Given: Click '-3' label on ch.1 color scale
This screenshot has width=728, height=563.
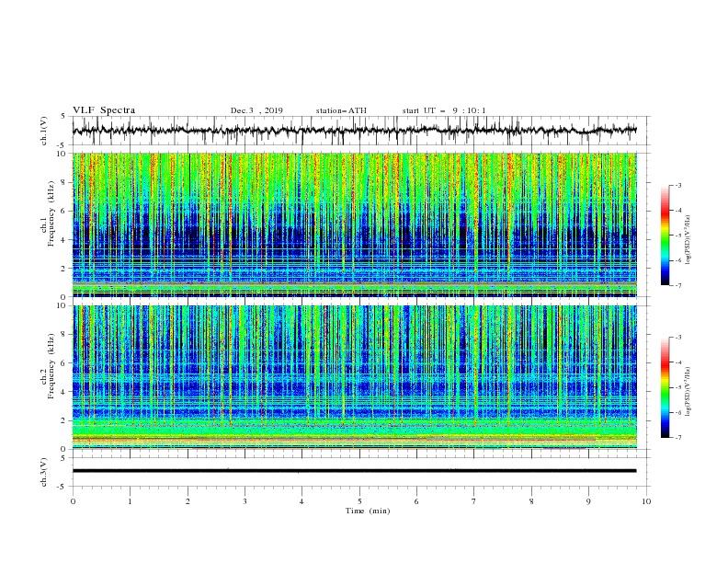Looking at the screenshot, I should pyautogui.click(x=677, y=185).
